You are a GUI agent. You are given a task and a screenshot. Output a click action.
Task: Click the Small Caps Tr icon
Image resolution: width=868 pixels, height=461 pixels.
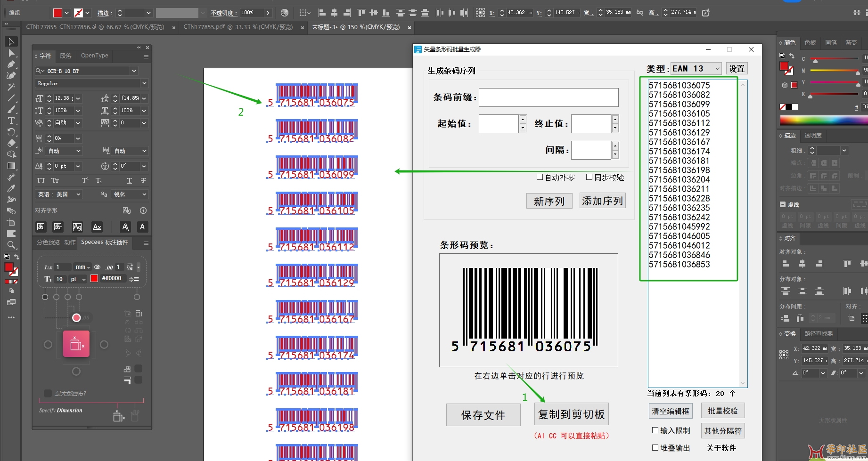pos(55,180)
